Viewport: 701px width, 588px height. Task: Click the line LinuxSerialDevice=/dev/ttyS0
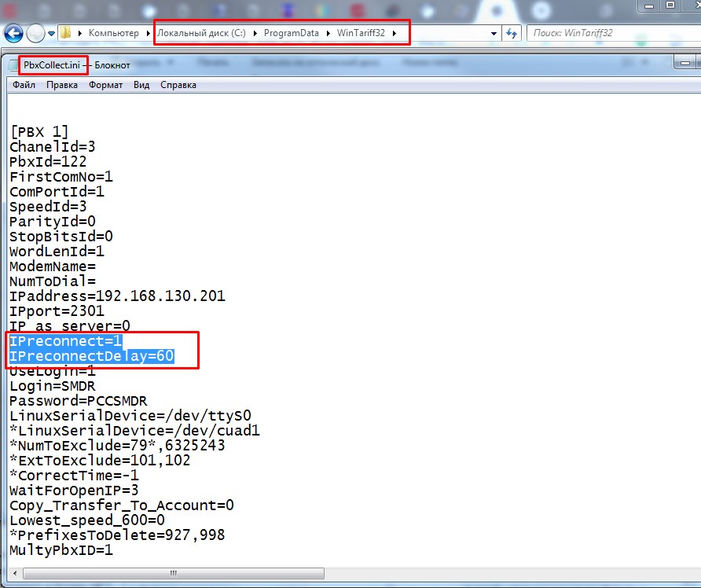(x=130, y=416)
